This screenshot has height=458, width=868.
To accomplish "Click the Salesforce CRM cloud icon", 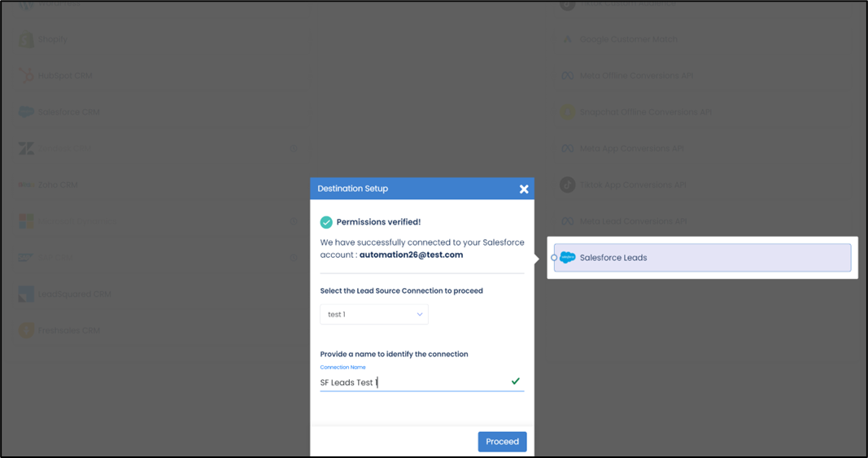I will coord(26,112).
